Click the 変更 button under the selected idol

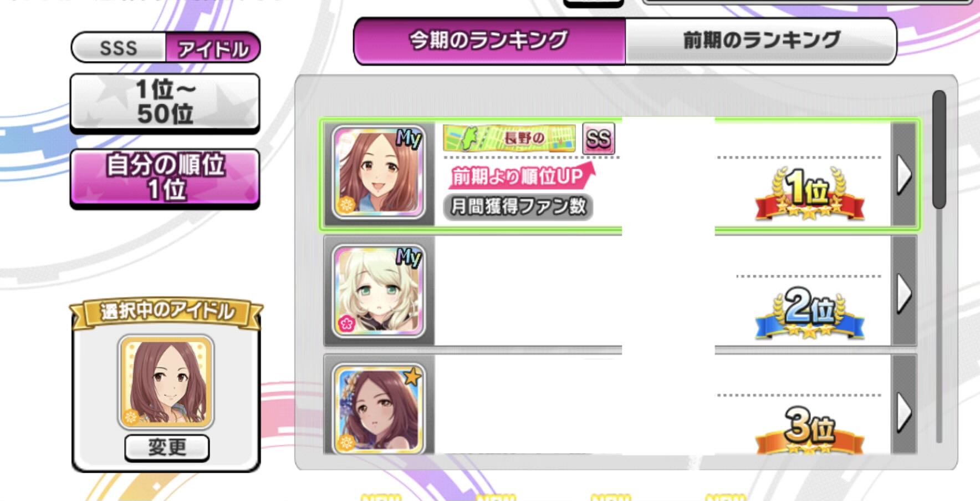pos(167,447)
